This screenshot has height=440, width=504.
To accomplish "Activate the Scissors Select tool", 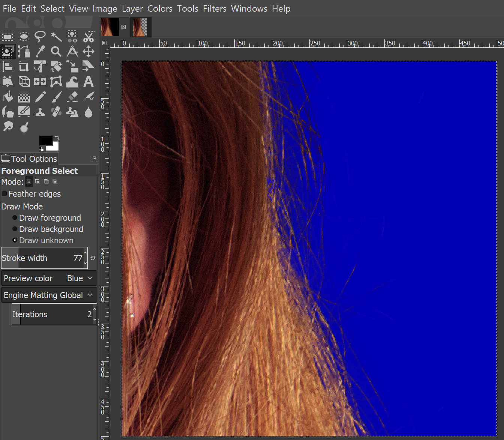I will pyautogui.click(x=88, y=36).
